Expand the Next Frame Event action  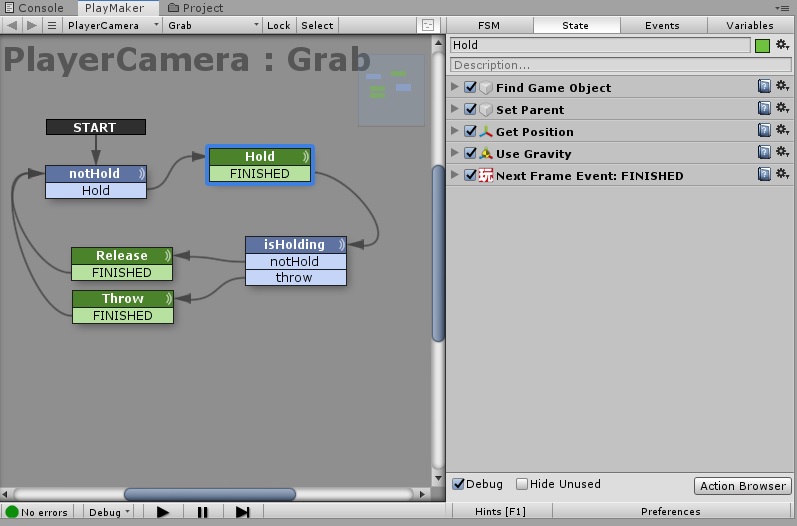coord(455,175)
